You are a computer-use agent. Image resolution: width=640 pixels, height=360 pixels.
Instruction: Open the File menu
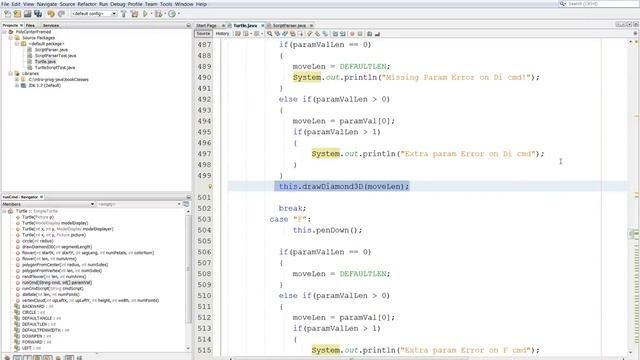[5, 4]
